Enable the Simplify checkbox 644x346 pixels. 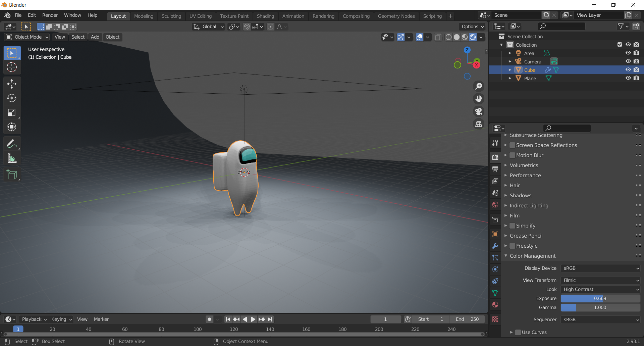pos(512,226)
